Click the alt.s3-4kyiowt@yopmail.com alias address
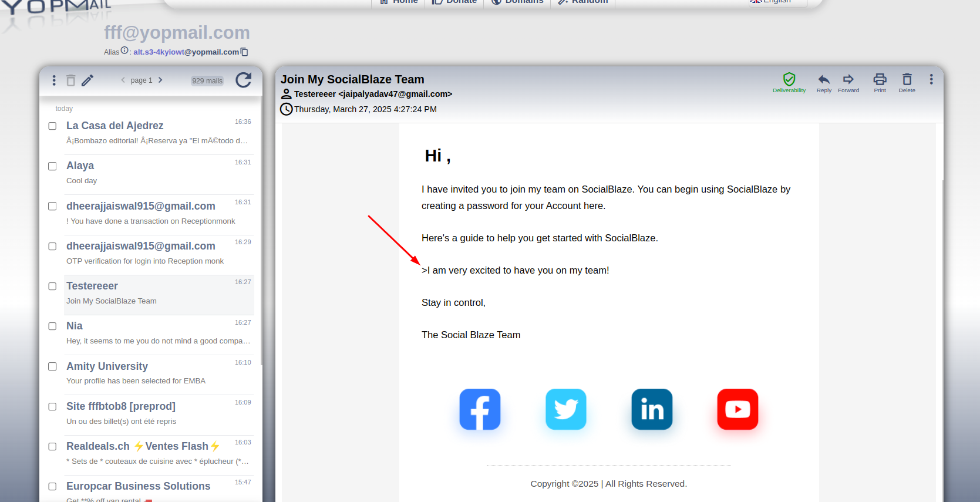Image resolution: width=980 pixels, height=502 pixels. 186,52
